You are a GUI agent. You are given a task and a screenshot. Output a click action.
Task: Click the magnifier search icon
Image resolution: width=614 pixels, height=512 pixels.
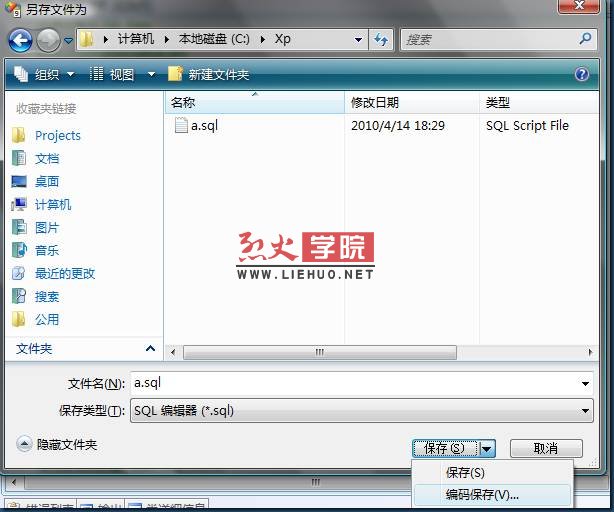pos(585,39)
